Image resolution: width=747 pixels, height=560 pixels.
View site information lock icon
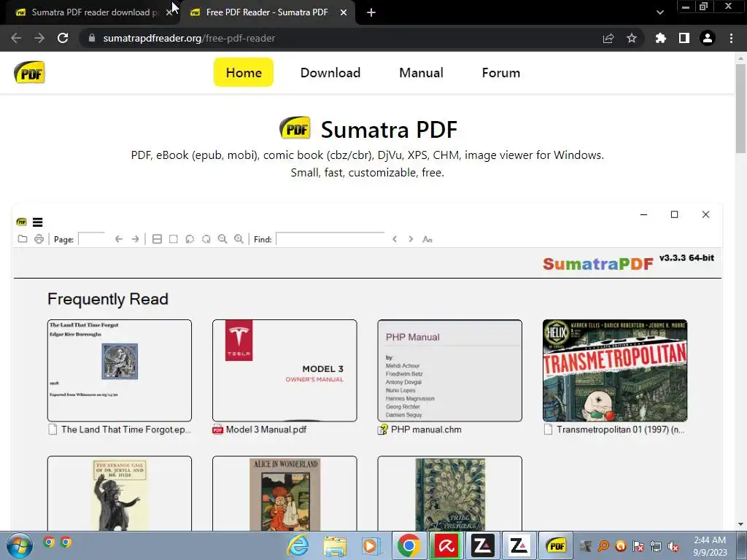tap(92, 38)
